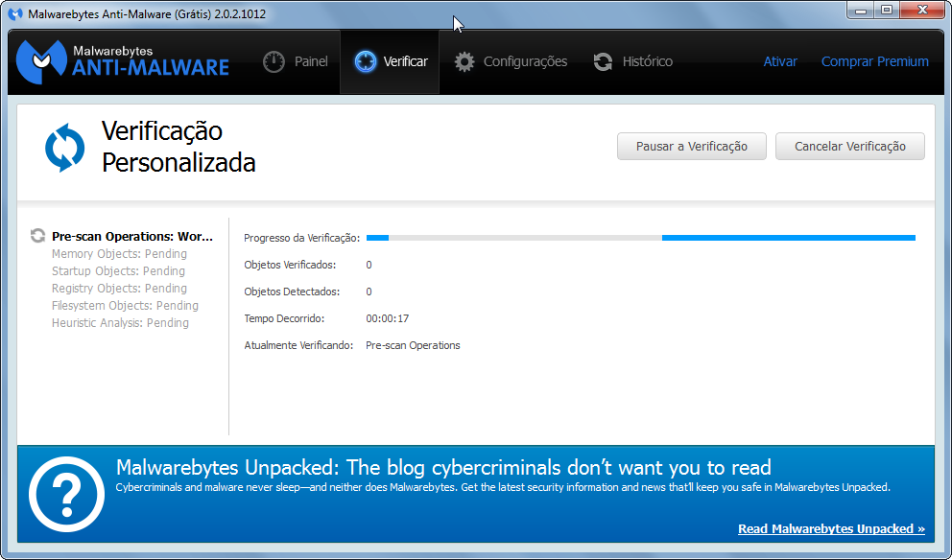Click the Pre-scan Operations spinner icon
Image resolution: width=952 pixels, height=560 pixels.
click(x=37, y=236)
